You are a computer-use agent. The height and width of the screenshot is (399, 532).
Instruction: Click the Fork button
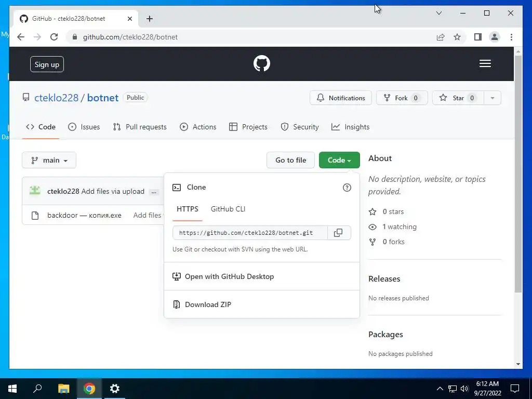[402, 98]
